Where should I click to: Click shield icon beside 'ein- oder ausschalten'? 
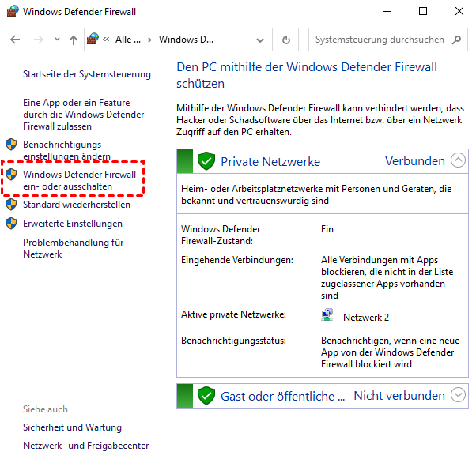coord(11,175)
